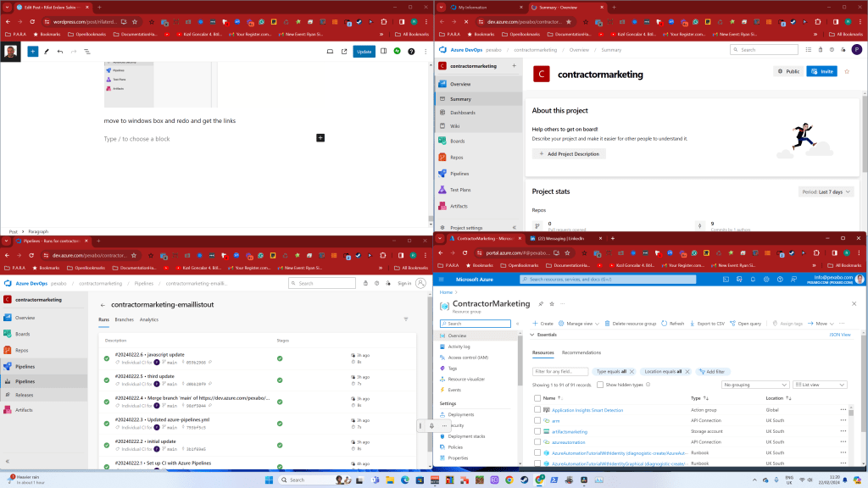Screen dimensions: 868x488
Task: Switch to Recommendations tab
Action: point(581,352)
